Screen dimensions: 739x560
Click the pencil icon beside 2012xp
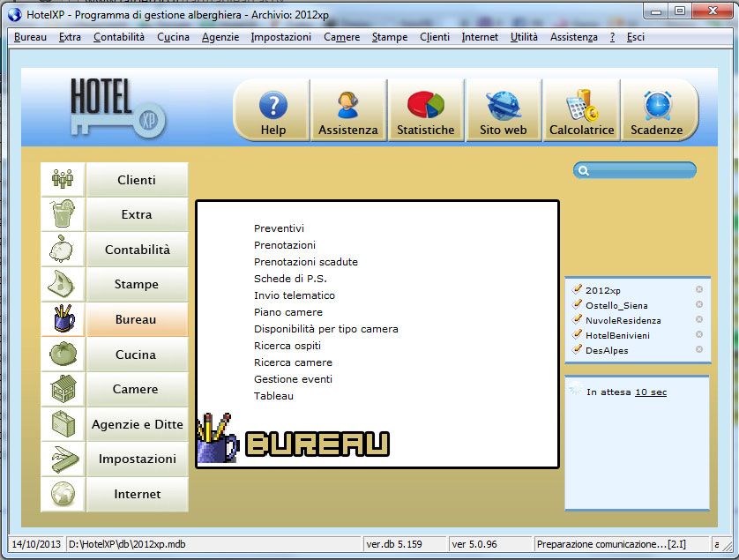pos(577,289)
